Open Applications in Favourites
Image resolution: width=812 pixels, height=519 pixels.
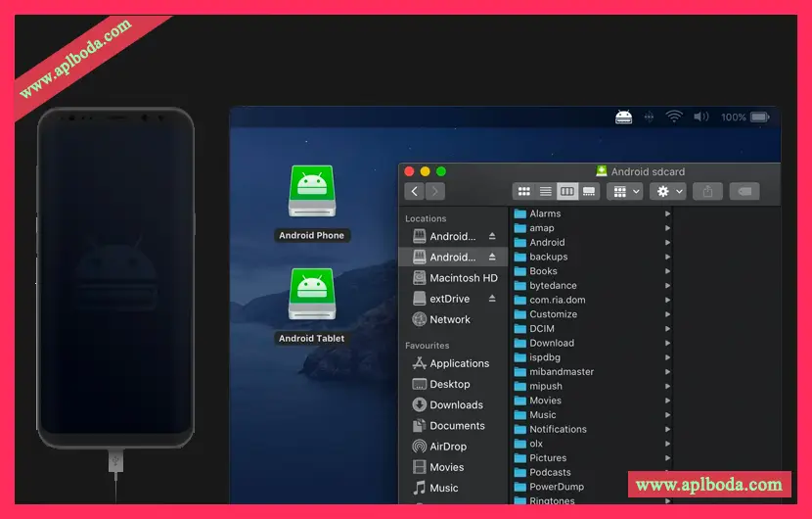453,363
